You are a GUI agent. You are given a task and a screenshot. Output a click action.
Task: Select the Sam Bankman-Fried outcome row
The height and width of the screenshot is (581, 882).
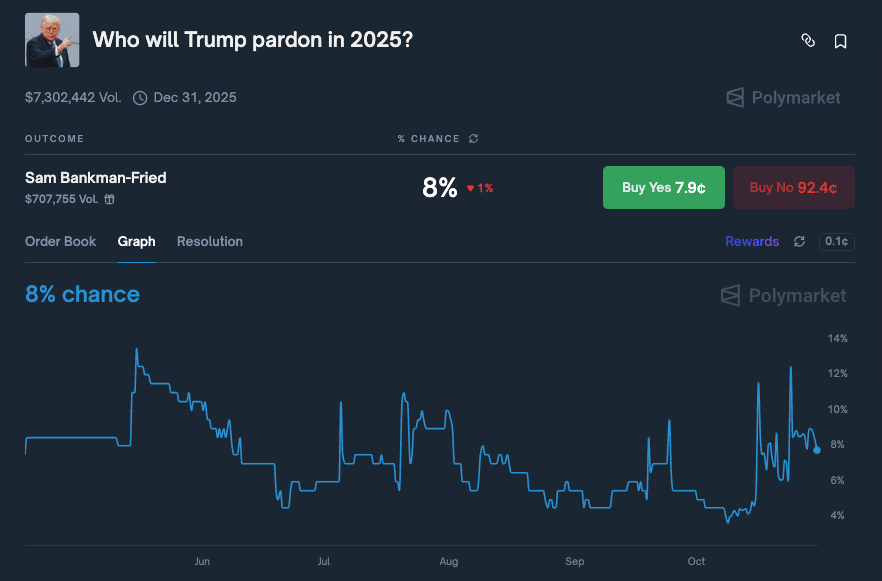point(96,178)
